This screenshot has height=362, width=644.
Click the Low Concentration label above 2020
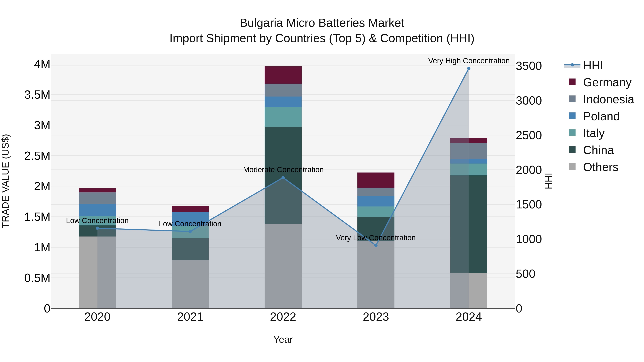[97, 221]
